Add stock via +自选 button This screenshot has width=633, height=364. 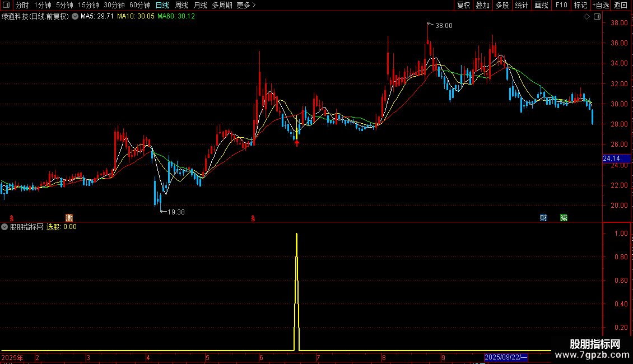[601, 5]
